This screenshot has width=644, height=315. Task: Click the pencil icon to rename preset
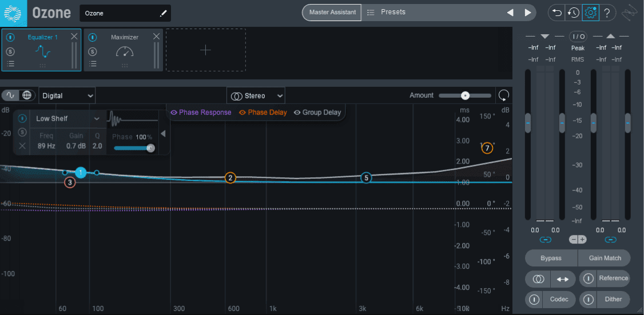pos(164,14)
